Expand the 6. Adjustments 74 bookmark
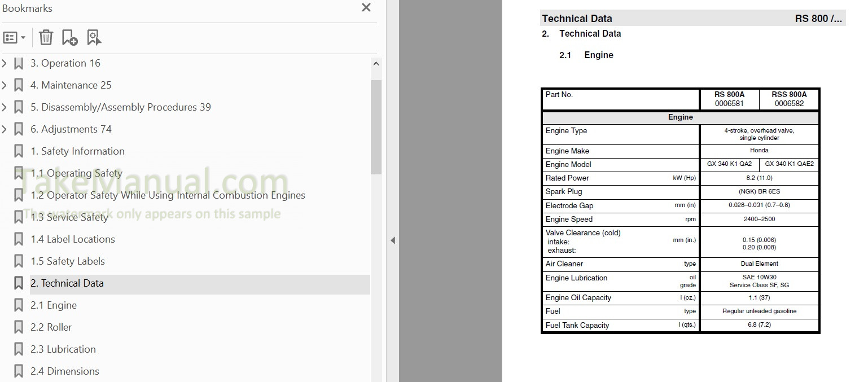The width and height of the screenshot is (868, 382). pos(5,129)
